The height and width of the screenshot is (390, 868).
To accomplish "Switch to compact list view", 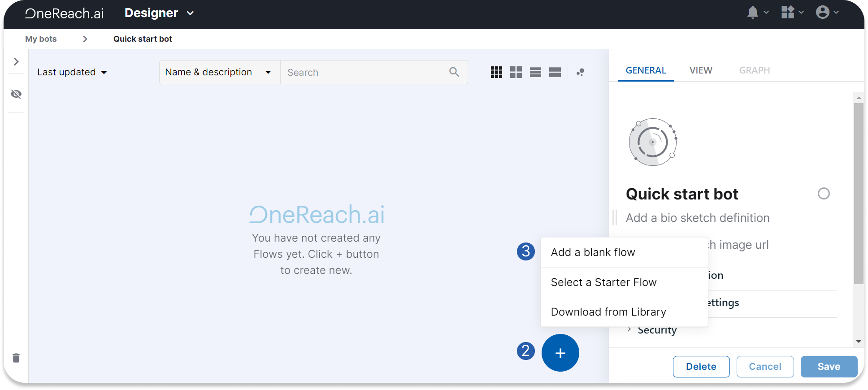I will [535, 72].
